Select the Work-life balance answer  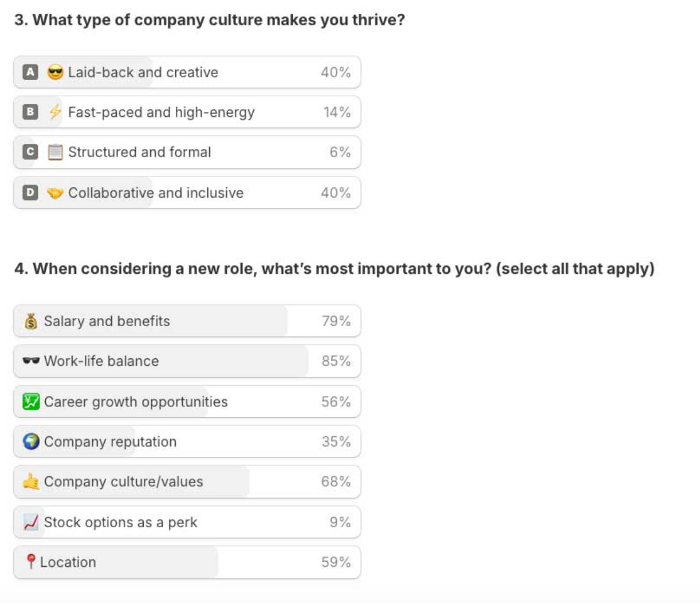coord(101,361)
